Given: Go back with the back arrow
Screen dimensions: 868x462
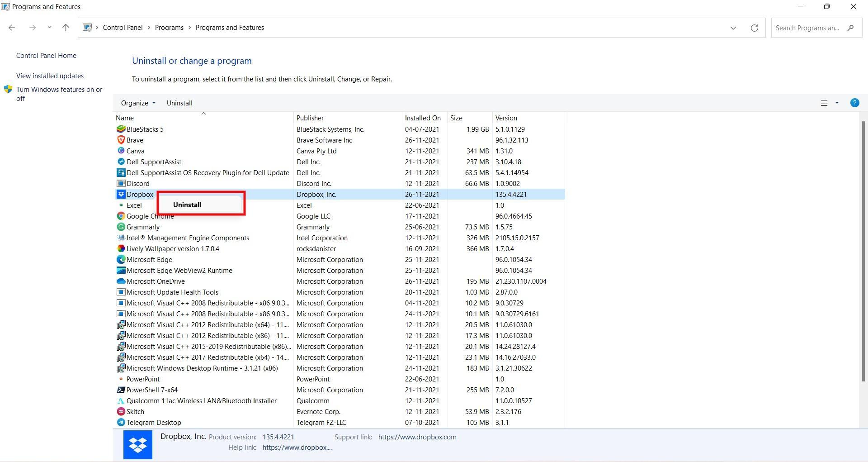Looking at the screenshot, I should point(12,28).
